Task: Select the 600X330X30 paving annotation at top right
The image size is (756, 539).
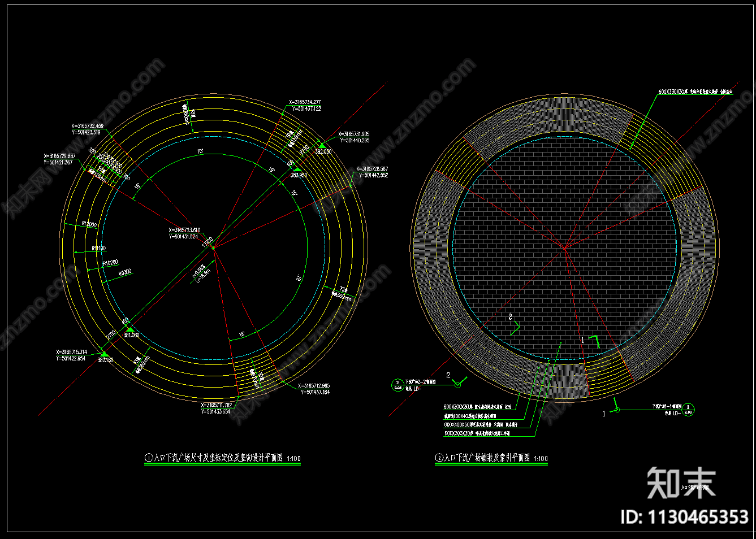Action: point(695,92)
